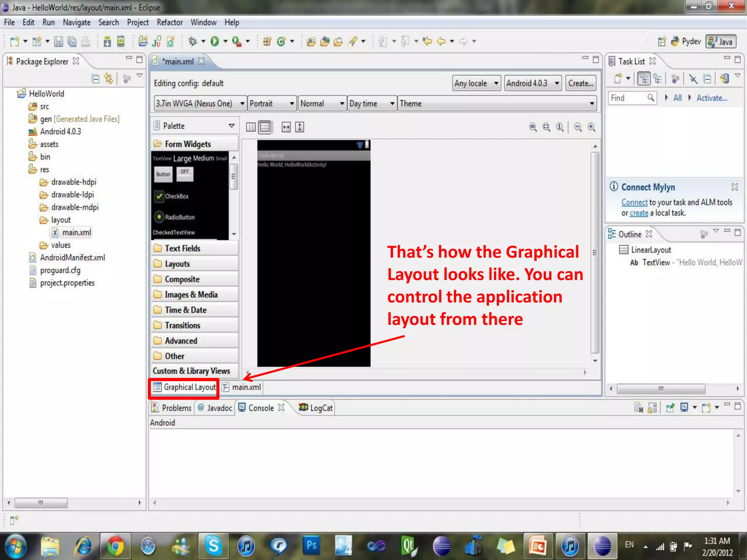Click the Connect link in Mylyn panel
Image resolution: width=747 pixels, height=560 pixels.
634,202
